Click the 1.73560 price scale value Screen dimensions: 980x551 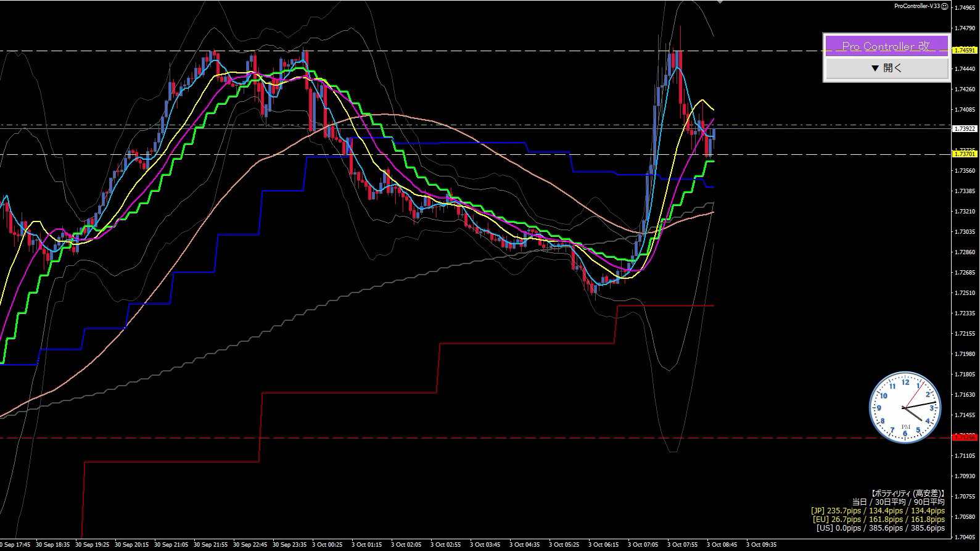(965, 171)
